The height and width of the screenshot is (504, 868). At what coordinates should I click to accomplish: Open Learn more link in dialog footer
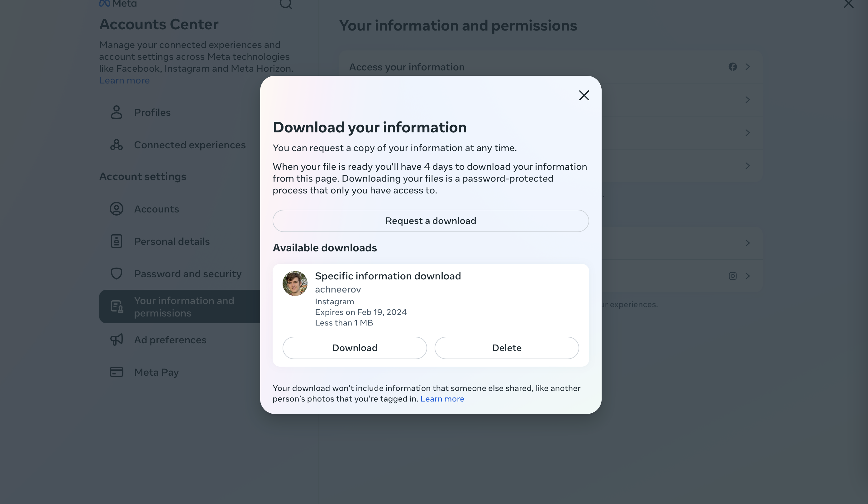tap(442, 399)
